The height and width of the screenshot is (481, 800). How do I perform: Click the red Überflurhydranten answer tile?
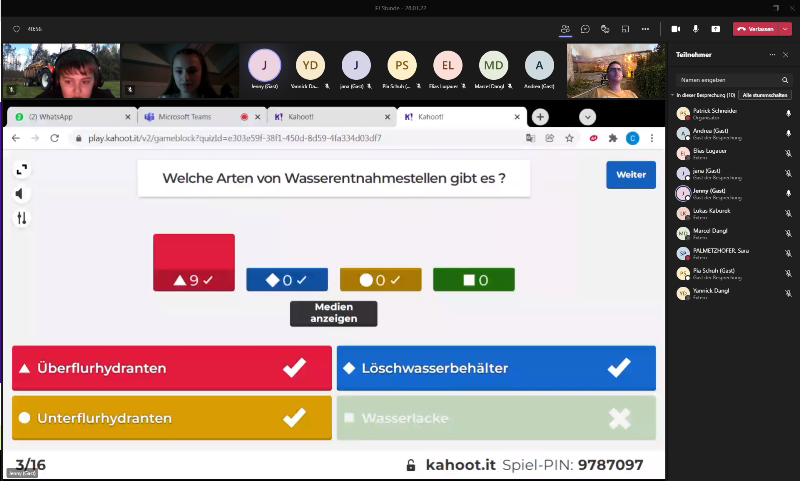[x=171, y=368]
